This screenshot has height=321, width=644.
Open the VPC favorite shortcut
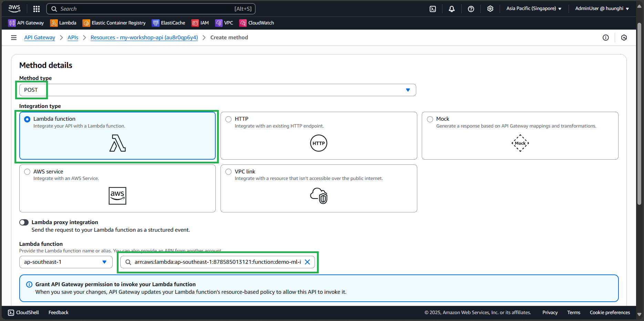(x=224, y=23)
